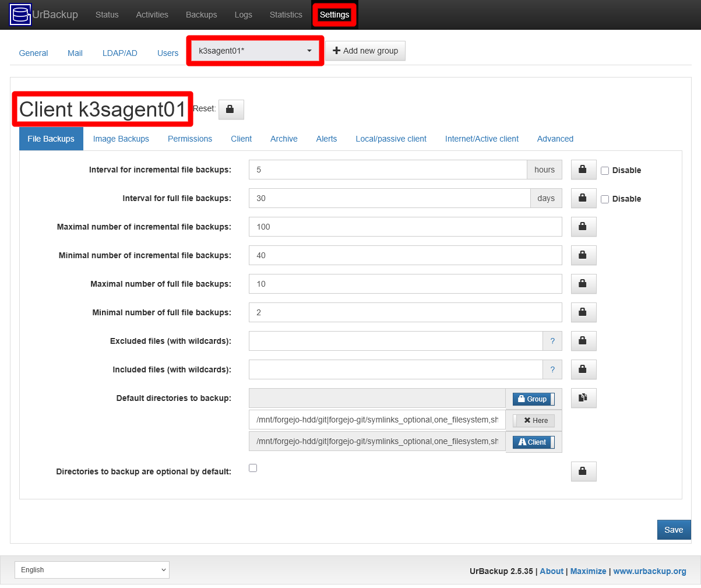Open the excluded files wildcard help

tap(552, 340)
